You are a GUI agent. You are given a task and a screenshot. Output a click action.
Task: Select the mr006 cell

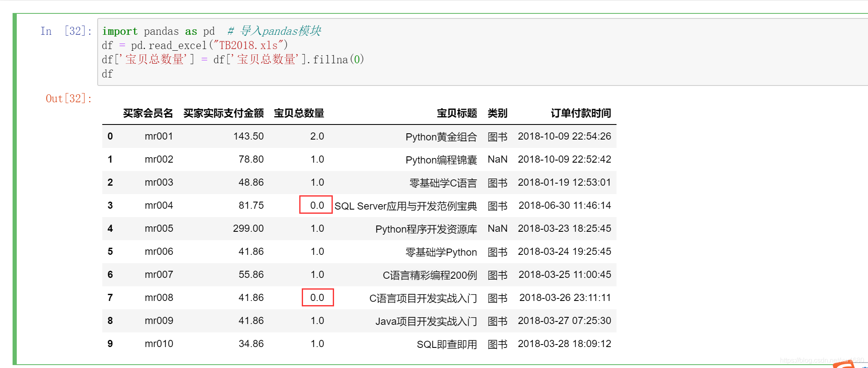coord(159,251)
